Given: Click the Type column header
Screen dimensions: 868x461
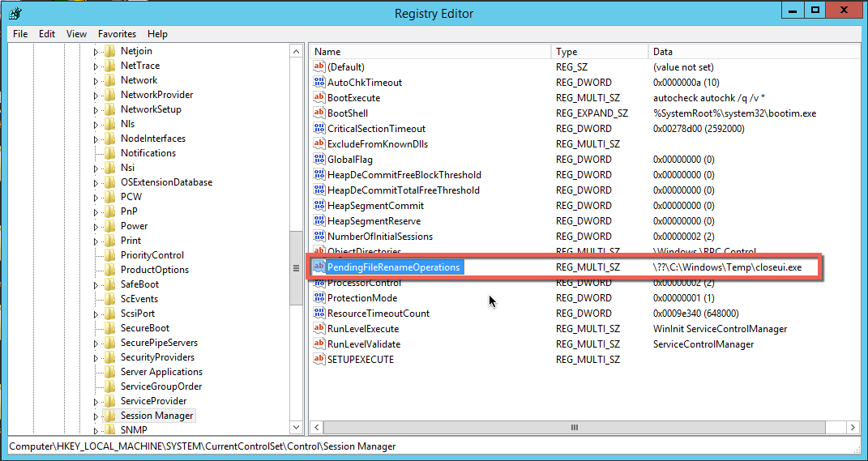Looking at the screenshot, I should tap(598, 51).
